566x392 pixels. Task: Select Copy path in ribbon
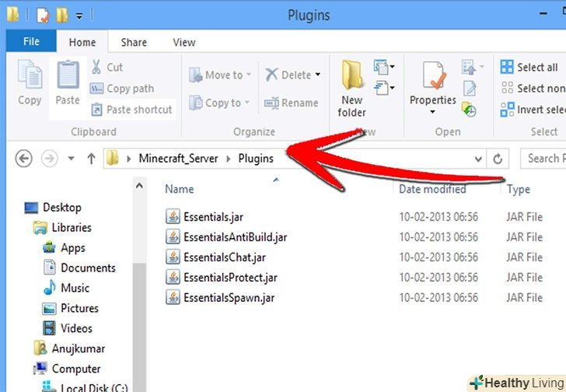pos(122,89)
